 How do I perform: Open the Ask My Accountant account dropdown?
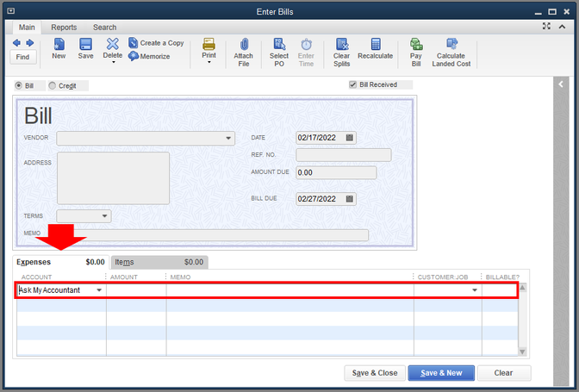point(99,290)
